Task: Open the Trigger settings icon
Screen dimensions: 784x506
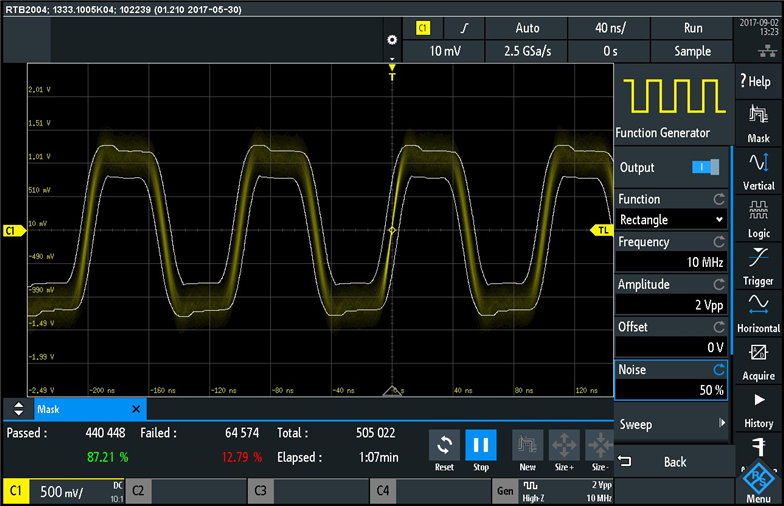Action: pyautogui.click(x=758, y=264)
